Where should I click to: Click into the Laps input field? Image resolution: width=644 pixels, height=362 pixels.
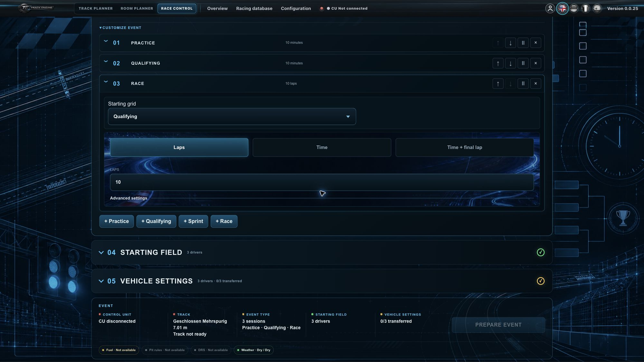point(322,182)
